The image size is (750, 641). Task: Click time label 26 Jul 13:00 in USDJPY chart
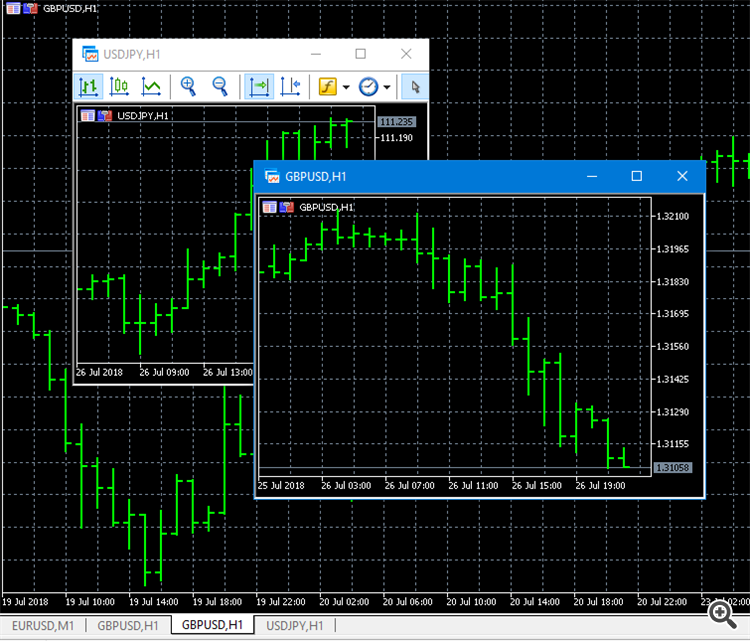(228, 372)
